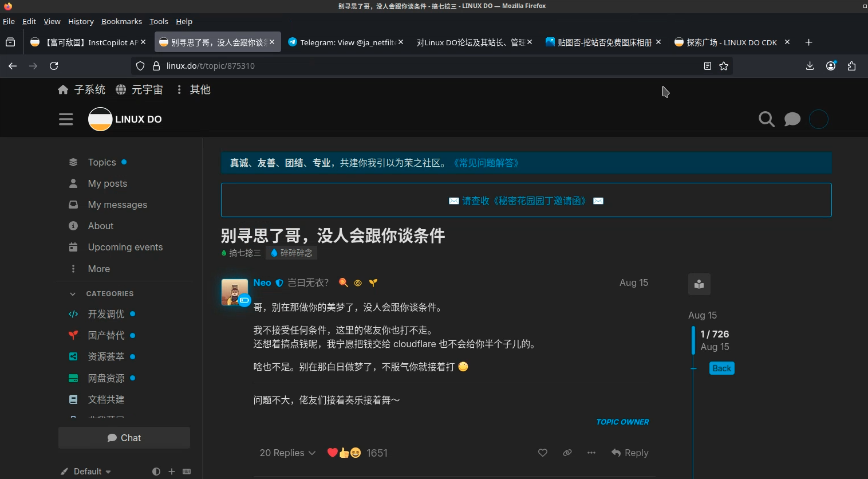This screenshot has width=868, height=479.
Task: Bookmark page with star icon
Action: (724, 66)
